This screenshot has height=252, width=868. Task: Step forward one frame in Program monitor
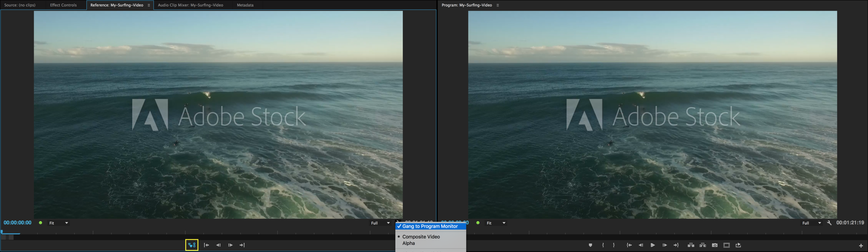(664, 245)
